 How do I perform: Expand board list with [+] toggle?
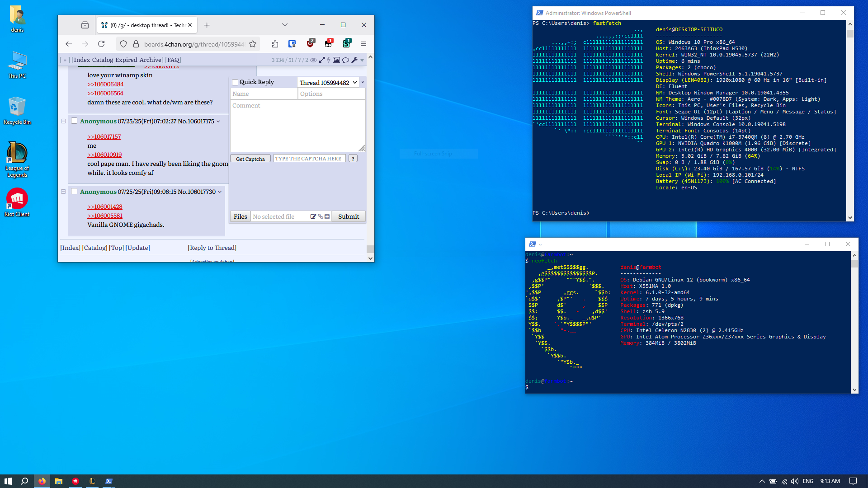(65, 60)
